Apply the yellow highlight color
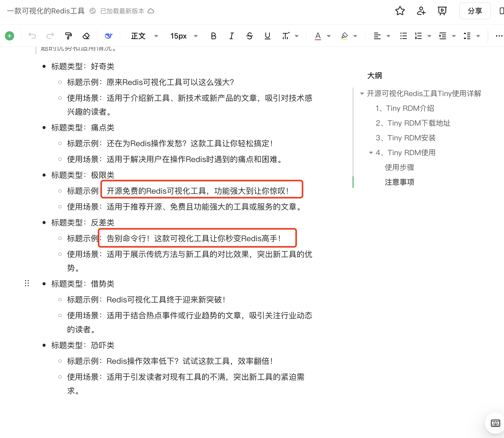The height and width of the screenshot is (438, 504). (x=344, y=36)
